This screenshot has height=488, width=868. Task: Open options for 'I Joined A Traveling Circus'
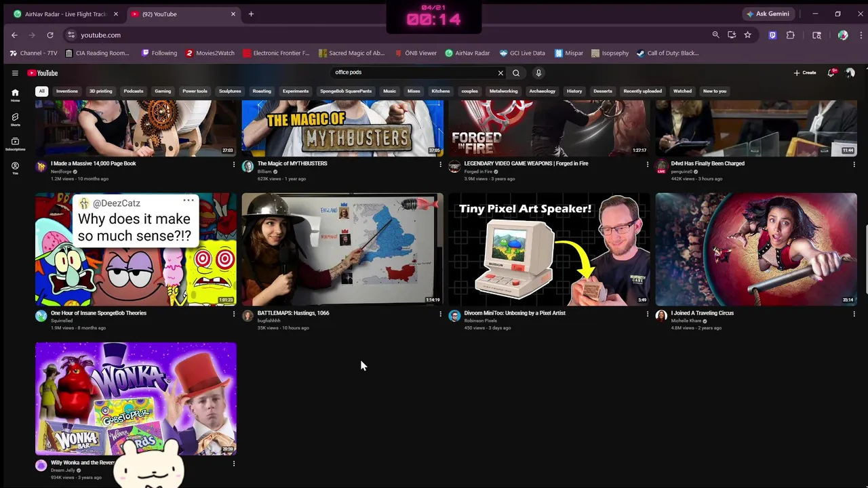coord(854,314)
